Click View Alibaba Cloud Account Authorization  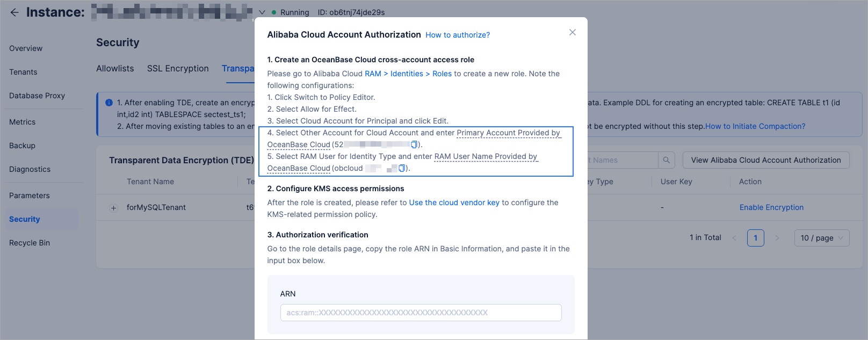tap(766, 160)
